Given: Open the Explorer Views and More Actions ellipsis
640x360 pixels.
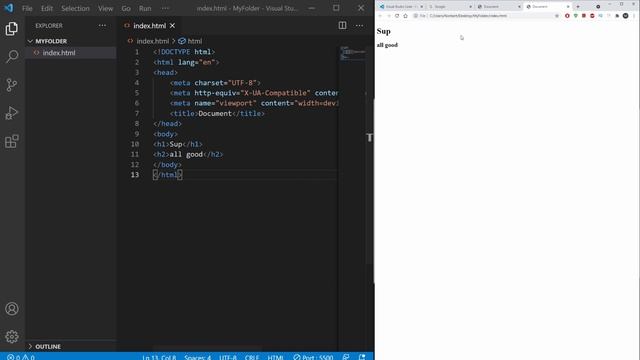Looking at the screenshot, I should [102, 25].
